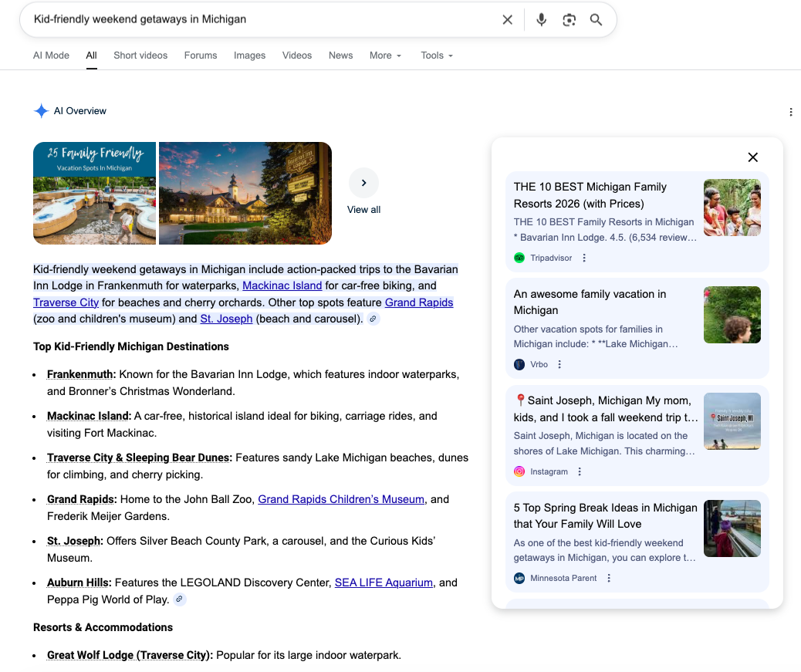Switch to AI Mode tab
801x672 pixels.
point(51,56)
